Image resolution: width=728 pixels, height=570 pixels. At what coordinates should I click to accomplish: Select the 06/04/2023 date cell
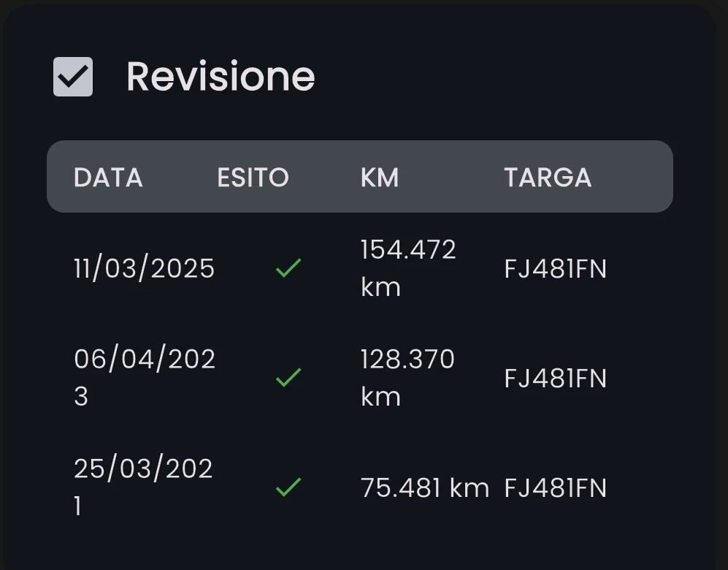coord(144,378)
